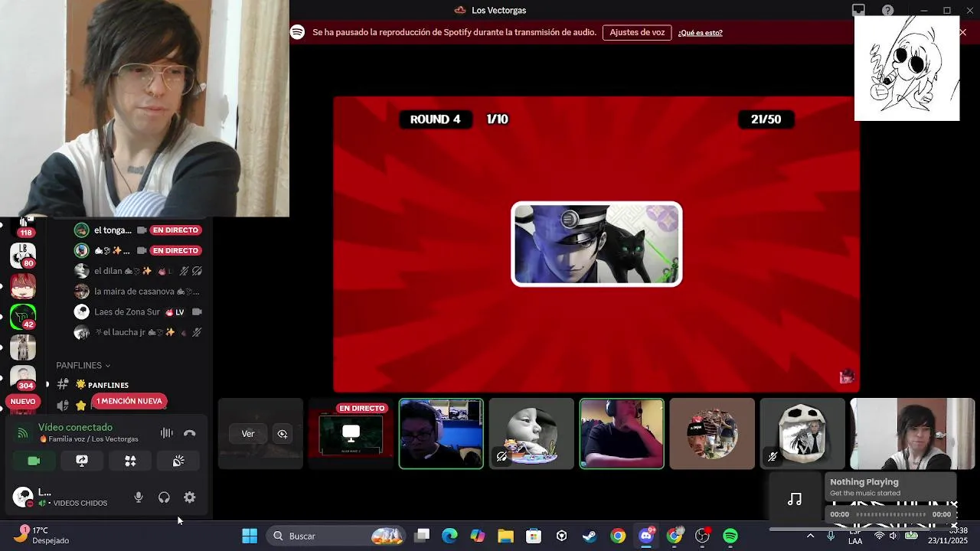The image size is (980, 551).
Task: Focus the muted skull avatar tile
Action: (802, 433)
